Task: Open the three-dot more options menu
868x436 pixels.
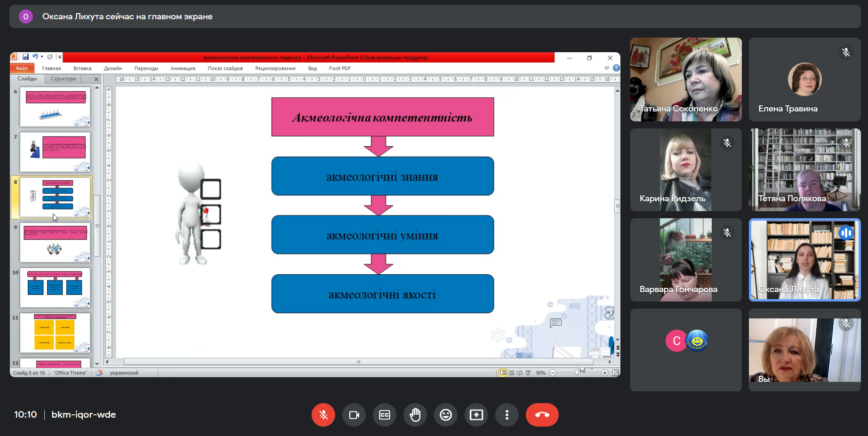Action: pyautogui.click(x=507, y=415)
